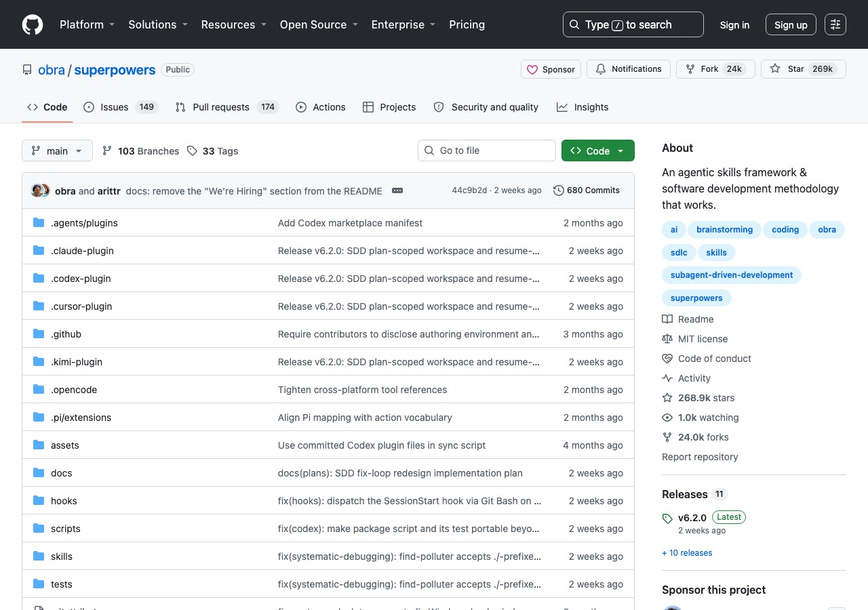
Task: Click Sign in
Action: [x=734, y=24]
